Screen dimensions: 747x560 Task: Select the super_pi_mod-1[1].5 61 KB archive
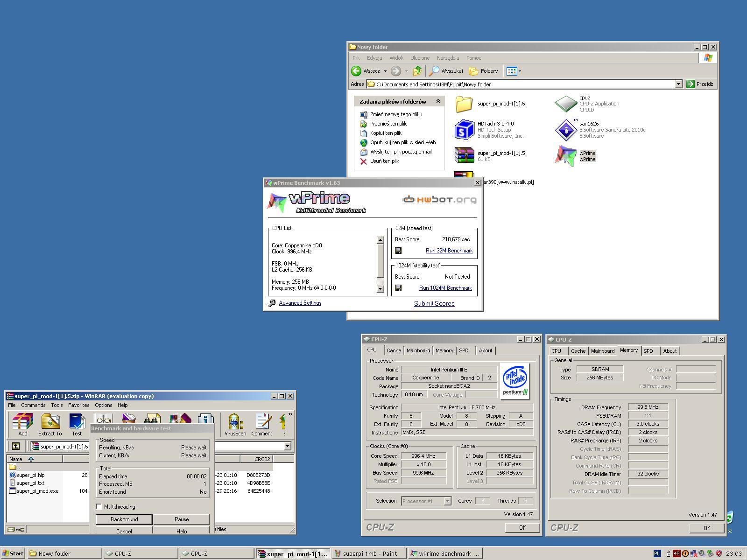click(x=464, y=155)
